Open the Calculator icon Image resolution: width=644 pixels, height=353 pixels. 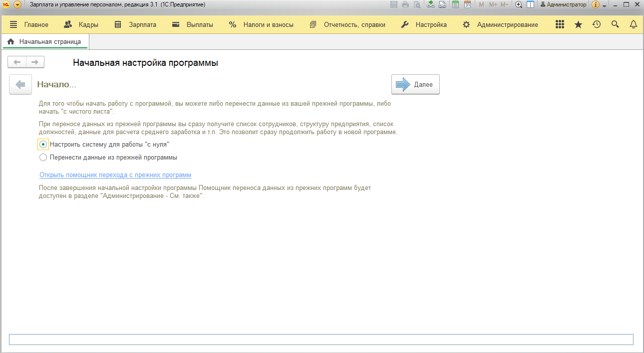(x=455, y=4)
